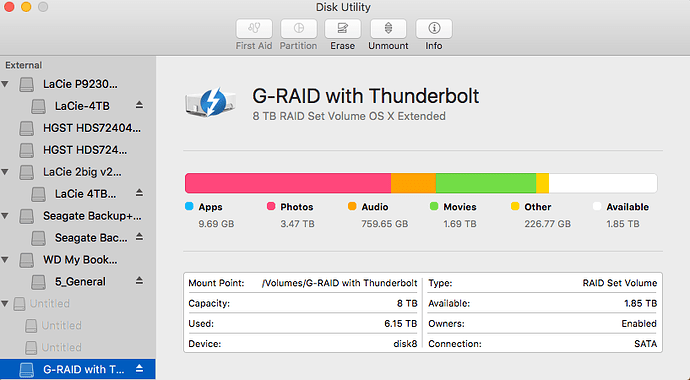This screenshot has height=380, width=690.
Task: Collapse the LaCie P9230 disk tree
Action: (x=5, y=84)
